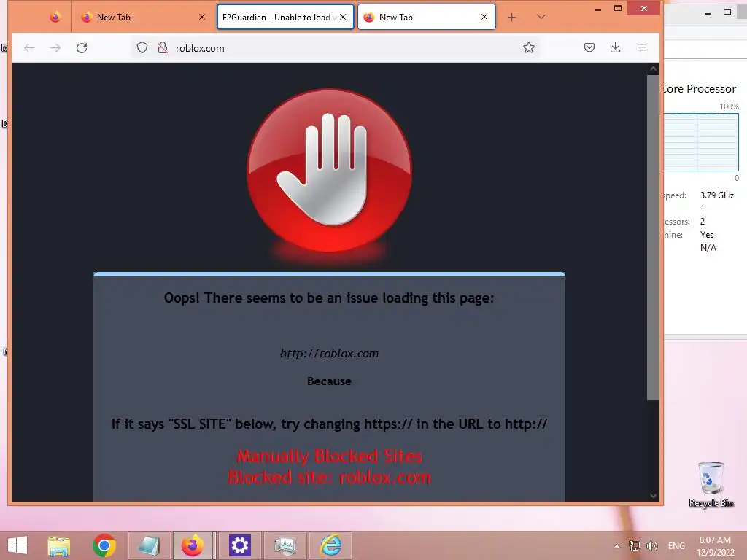747x560 pixels.
Task: Open the Firefox View pinned tab
Action: tap(55, 17)
